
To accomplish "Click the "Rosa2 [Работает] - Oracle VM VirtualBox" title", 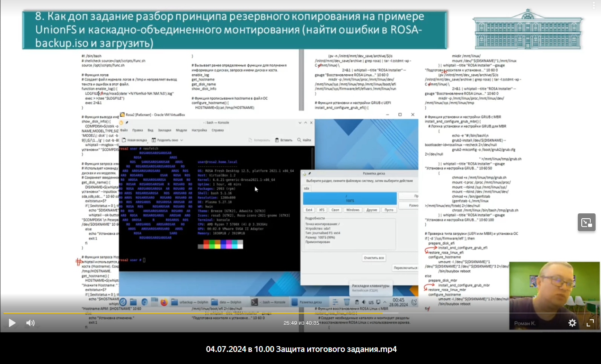I will click(x=155, y=114).
